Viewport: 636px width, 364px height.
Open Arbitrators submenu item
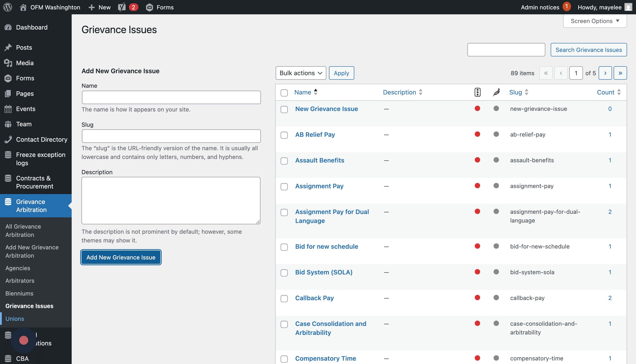20,280
